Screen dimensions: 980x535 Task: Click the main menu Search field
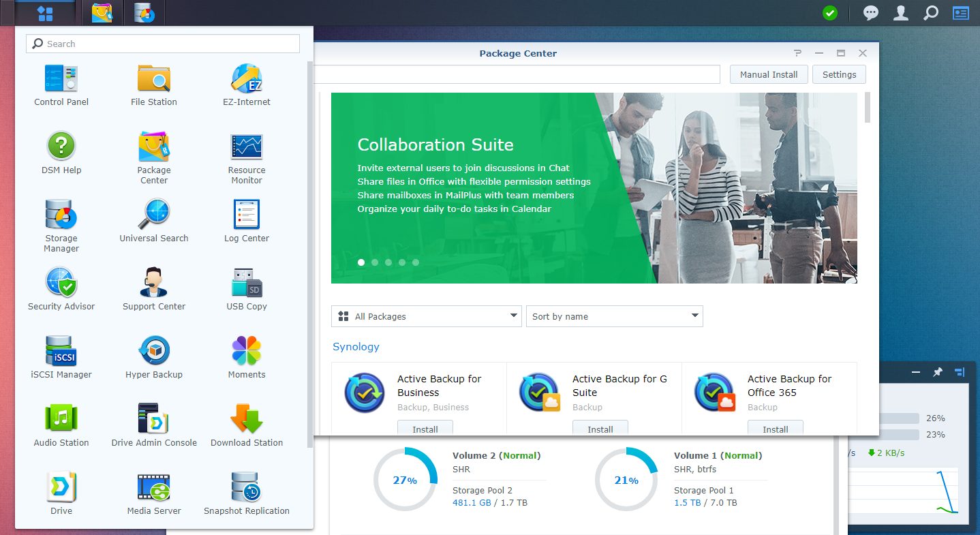[164, 44]
